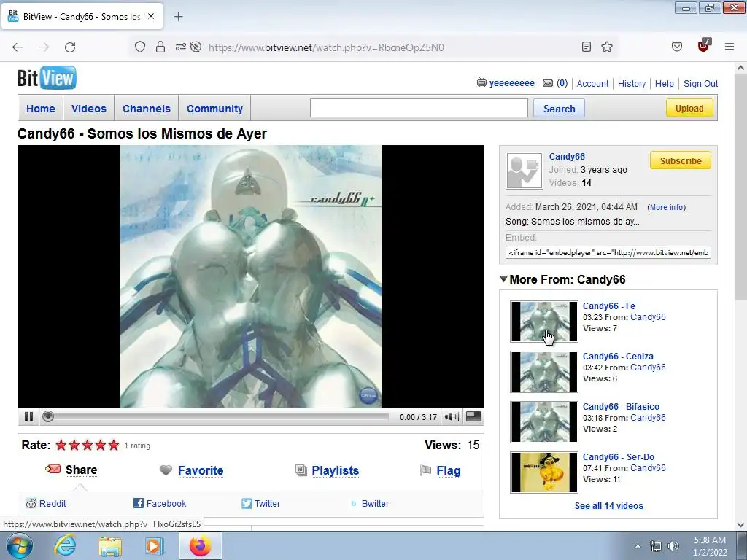Click the yellow Upload button
Image resolution: width=747 pixels, height=560 pixels.
pos(689,108)
